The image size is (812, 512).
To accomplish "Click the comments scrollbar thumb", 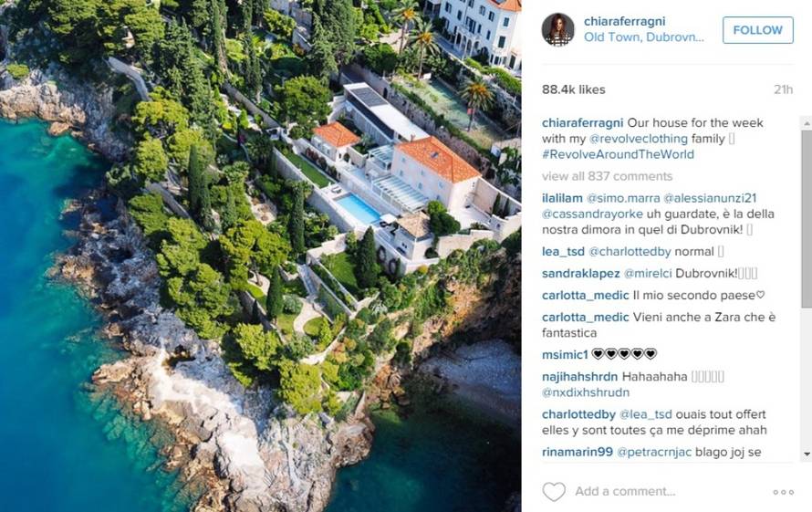I will click(807, 219).
